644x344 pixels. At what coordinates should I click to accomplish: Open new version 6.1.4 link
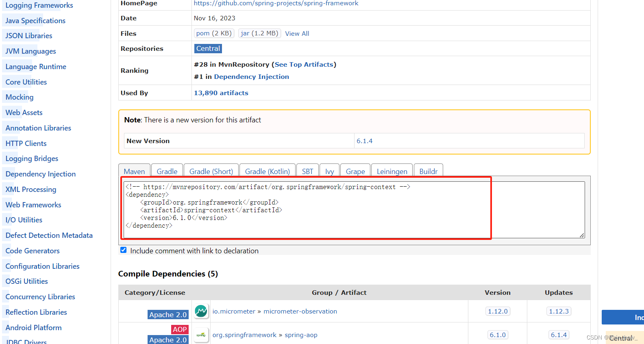pyautogui.click(x=365, y=141)
